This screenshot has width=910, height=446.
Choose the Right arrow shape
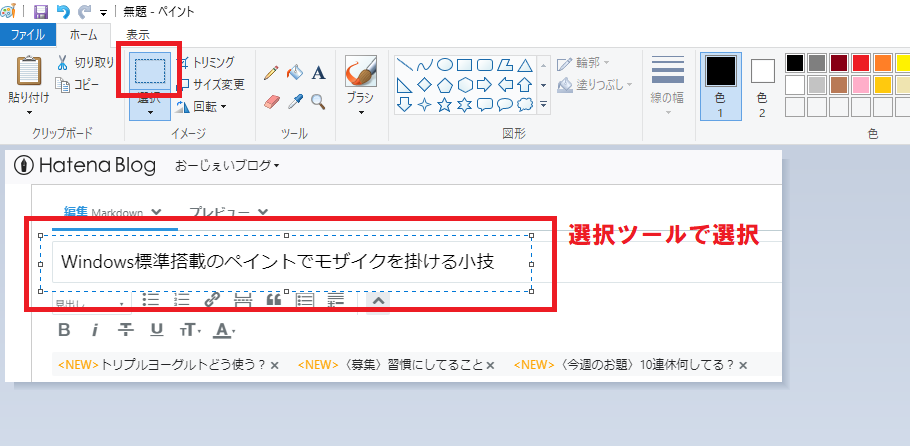point(485,85)
